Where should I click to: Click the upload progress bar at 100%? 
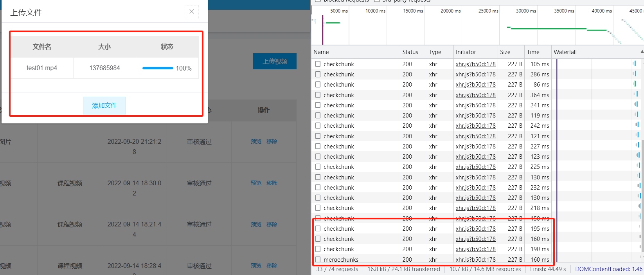tap(158, 68)
